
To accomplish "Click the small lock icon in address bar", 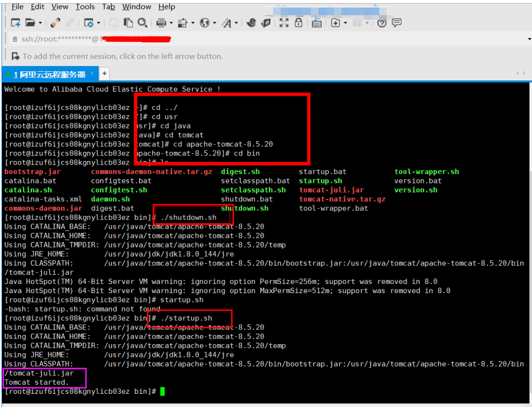I will click(15, 39).
